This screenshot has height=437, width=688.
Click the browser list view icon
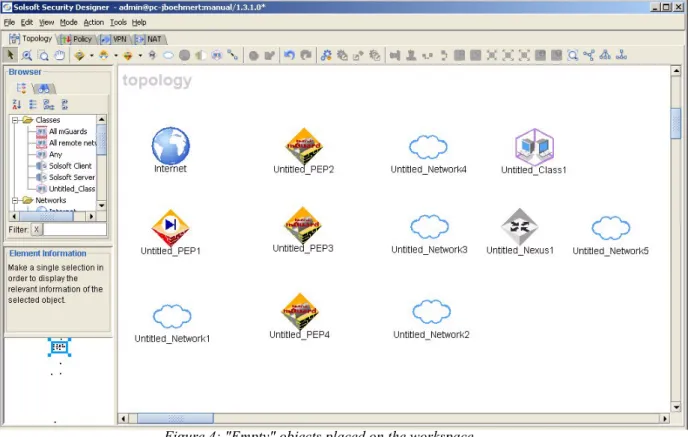click(x=32, y=104)
